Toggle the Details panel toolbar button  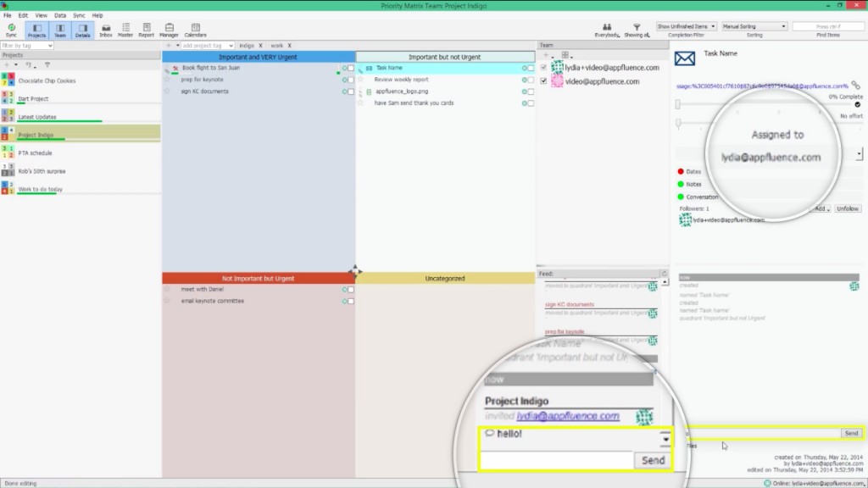82,30
